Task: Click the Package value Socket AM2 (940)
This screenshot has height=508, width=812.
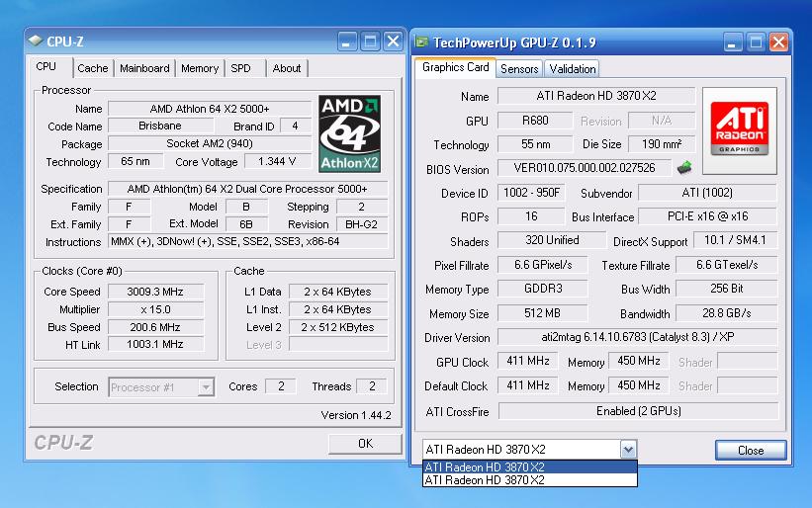Action: [x=210, y=143]
